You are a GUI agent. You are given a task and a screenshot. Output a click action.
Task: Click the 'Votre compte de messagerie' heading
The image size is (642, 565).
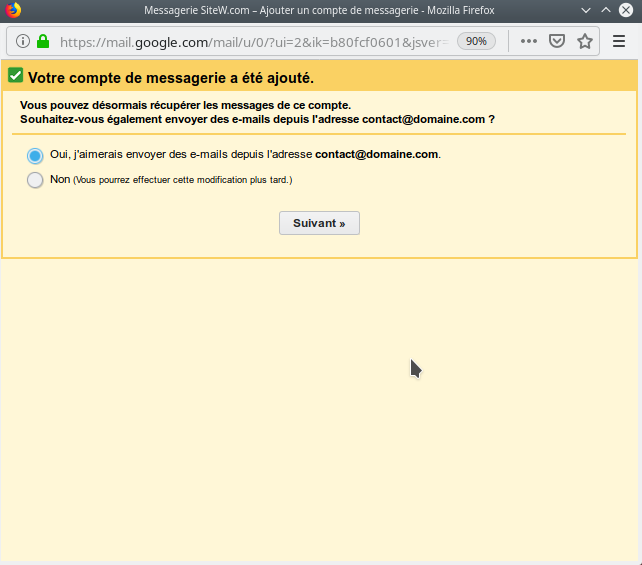coord(171,77)
